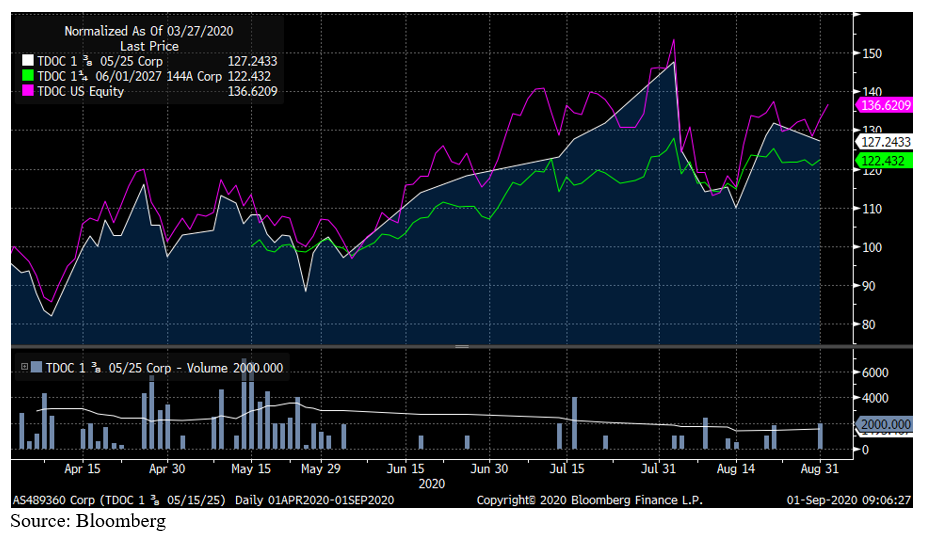Click the 0 volume axis label

[x=866, y=450]
